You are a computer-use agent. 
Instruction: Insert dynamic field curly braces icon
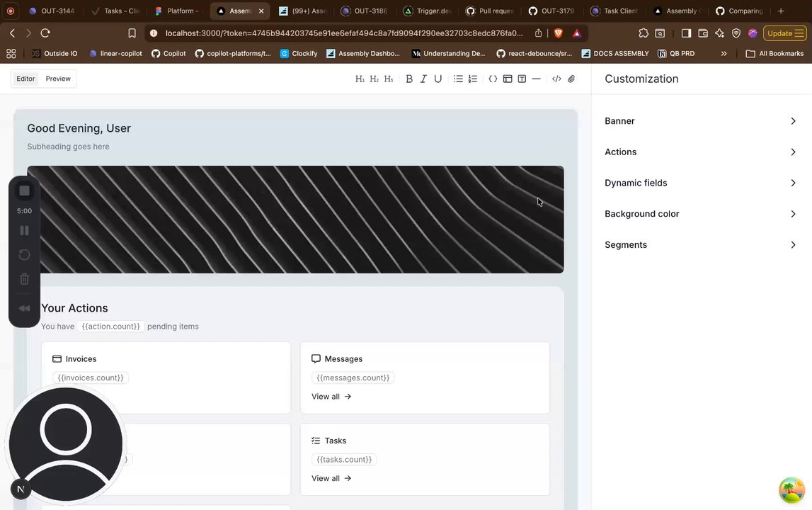493,79
